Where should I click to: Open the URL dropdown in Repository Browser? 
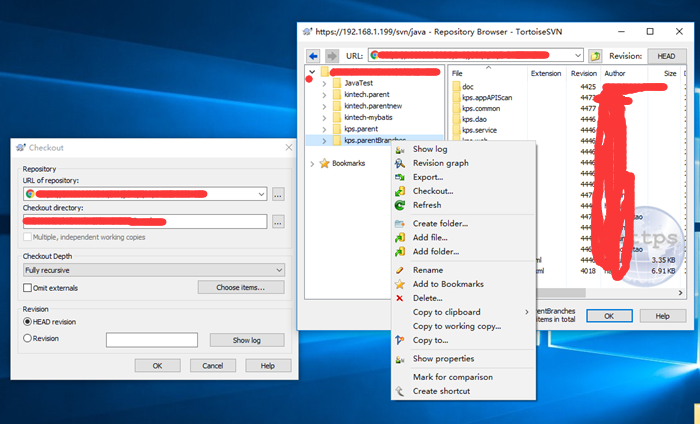tap(578, 55)
